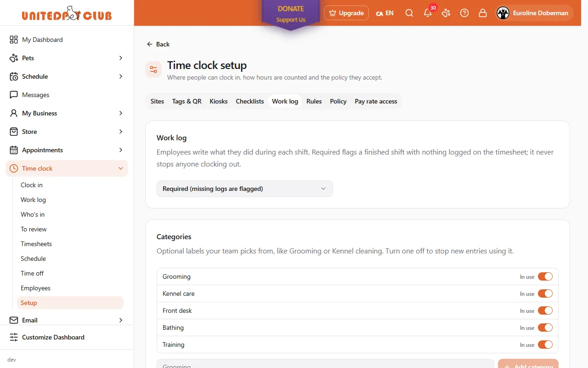Click the Donate Support Us banner
588x368 pixels.
coord(291,14)
